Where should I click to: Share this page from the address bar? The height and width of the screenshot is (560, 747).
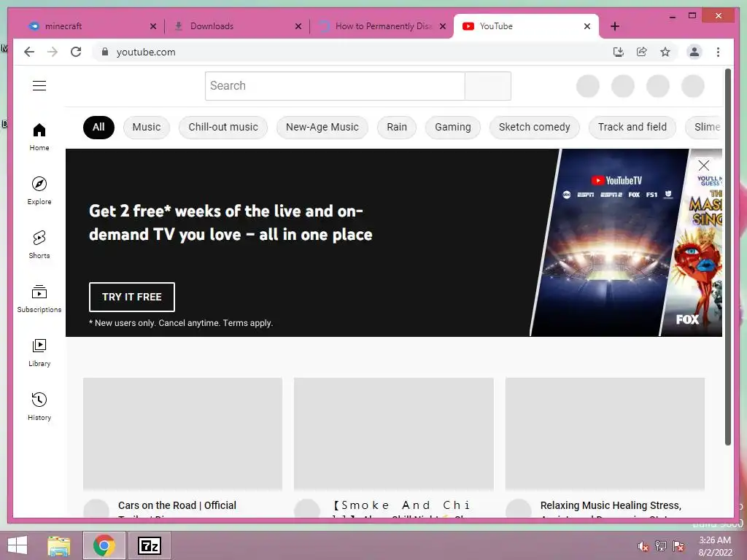click(x=642, y=52)
